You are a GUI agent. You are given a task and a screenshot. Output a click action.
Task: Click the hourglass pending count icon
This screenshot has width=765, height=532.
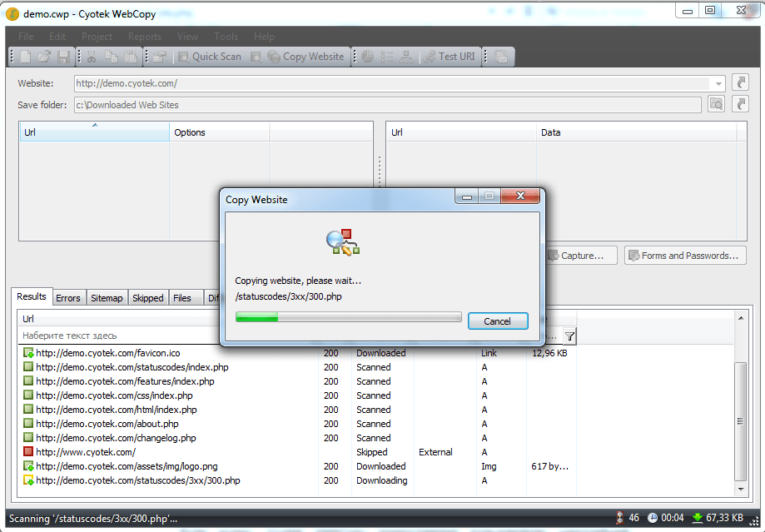pos(619,518)
